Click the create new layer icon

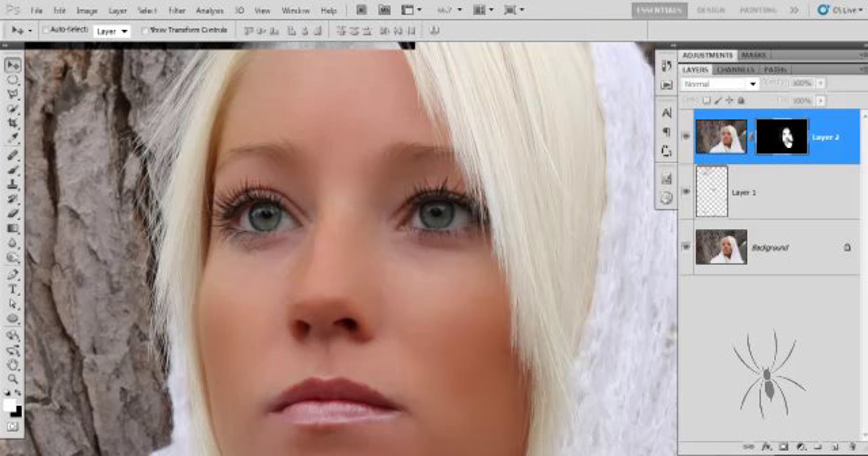tap(835, 447)
